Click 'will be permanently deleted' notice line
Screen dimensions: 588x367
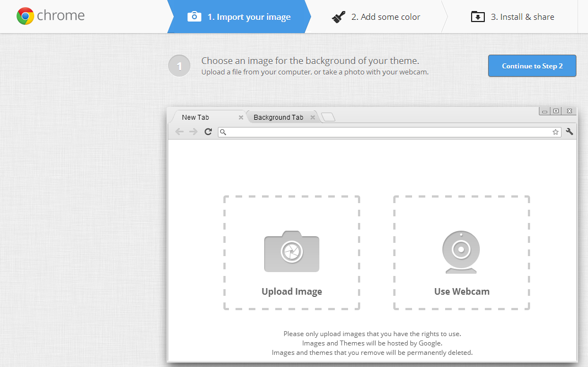[372, 352]
